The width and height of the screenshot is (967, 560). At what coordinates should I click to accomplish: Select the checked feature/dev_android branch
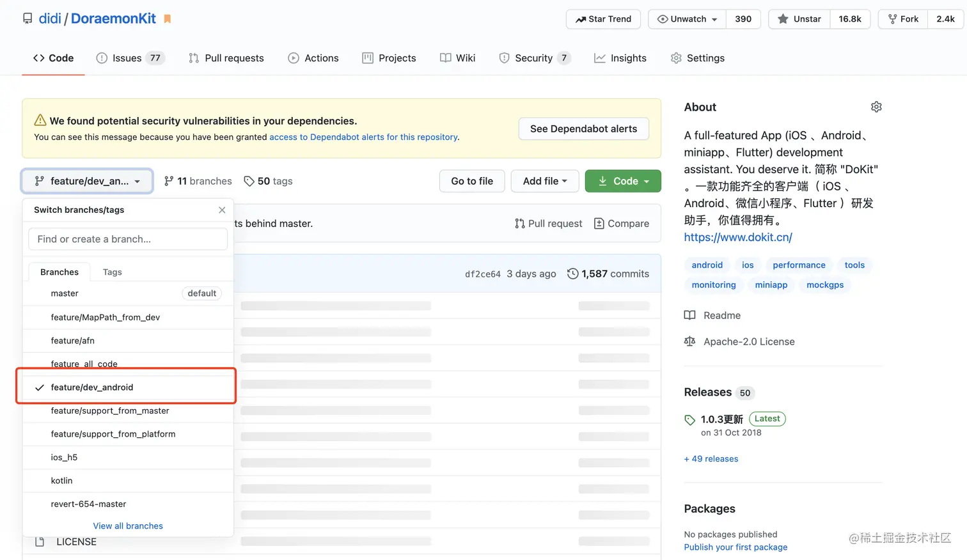(92, 387)
